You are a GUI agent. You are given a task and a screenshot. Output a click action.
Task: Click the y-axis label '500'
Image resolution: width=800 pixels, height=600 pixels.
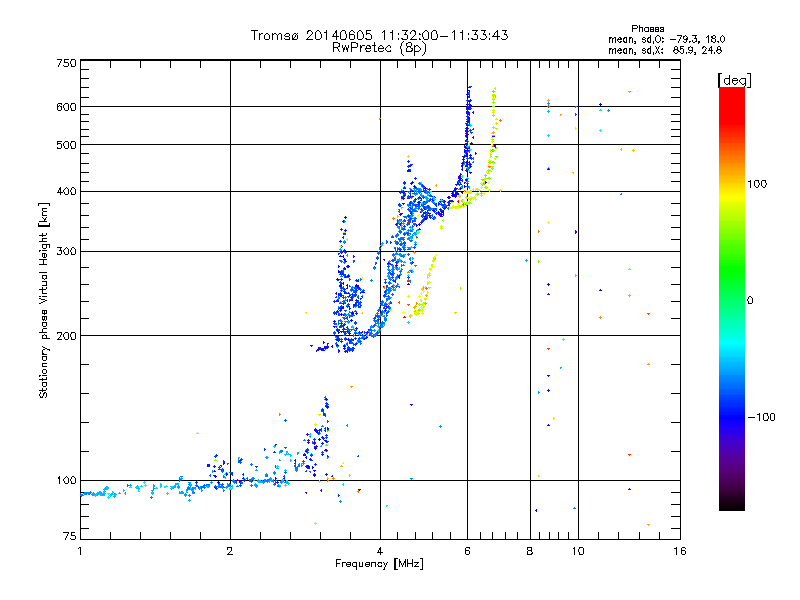point(66,145)
